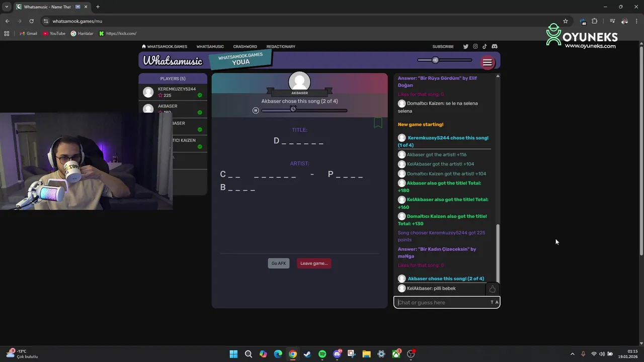Open Microsoft Edge from the taskbar
Image resolution: width=644 pixels, height=362 pixels.
tap(278, 354)
